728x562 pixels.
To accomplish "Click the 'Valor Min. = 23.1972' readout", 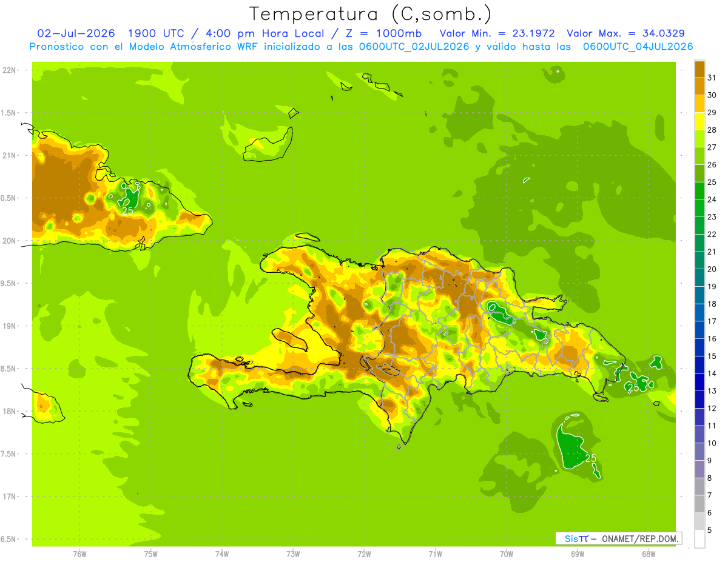I will pyautogui.click(x=497, y=33).
